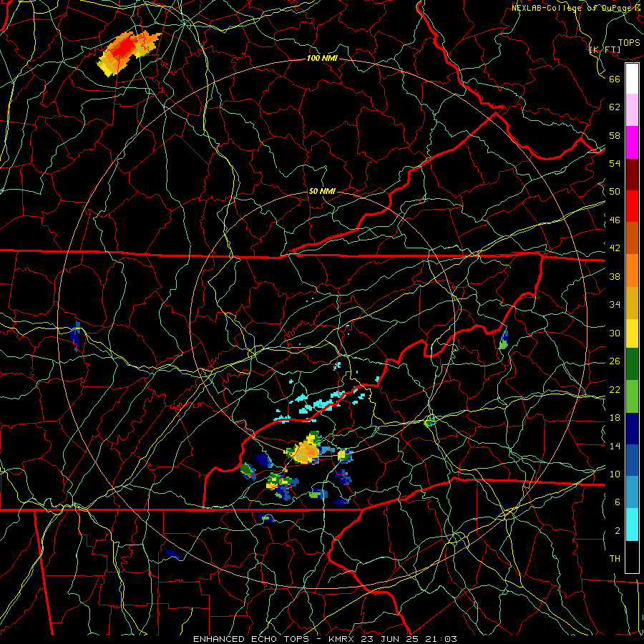Click the 38 value on the legend
The image size is (644, 644).
(x=615, y=276)
